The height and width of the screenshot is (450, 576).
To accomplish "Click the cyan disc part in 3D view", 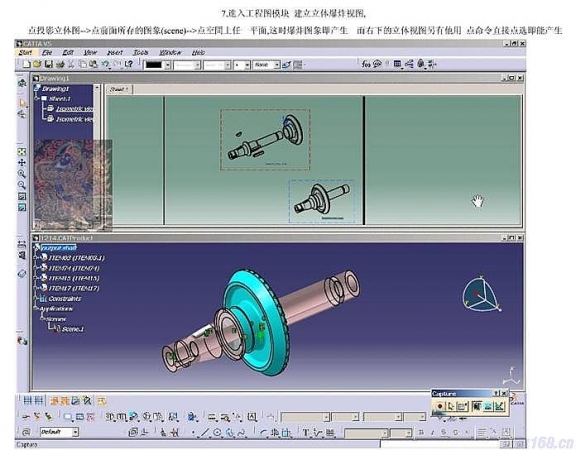I will (x=256, y=322).
